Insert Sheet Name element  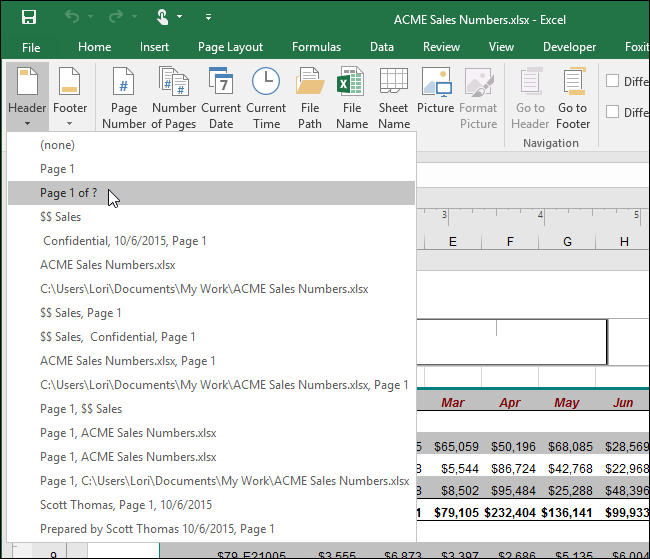pos(393,97)
